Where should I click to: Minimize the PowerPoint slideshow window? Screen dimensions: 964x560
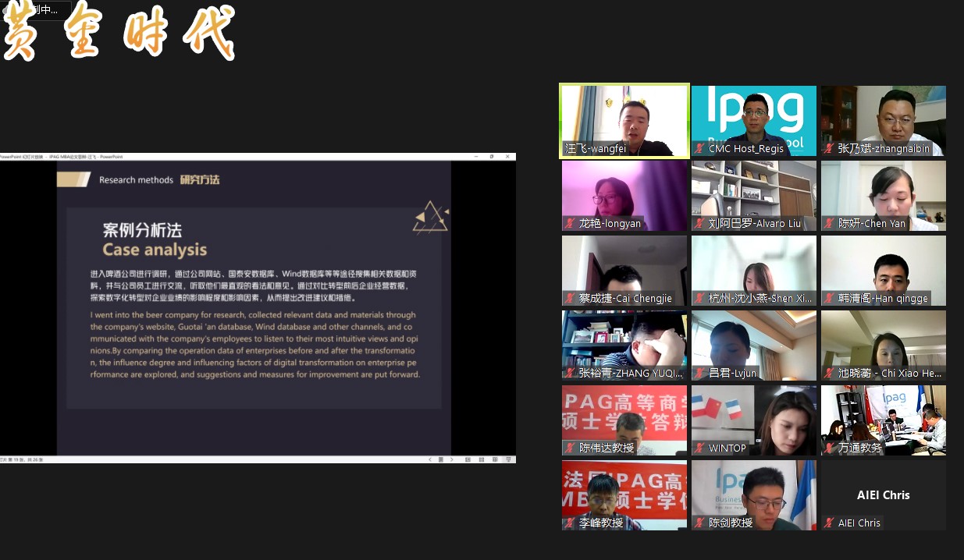point(475,156)
